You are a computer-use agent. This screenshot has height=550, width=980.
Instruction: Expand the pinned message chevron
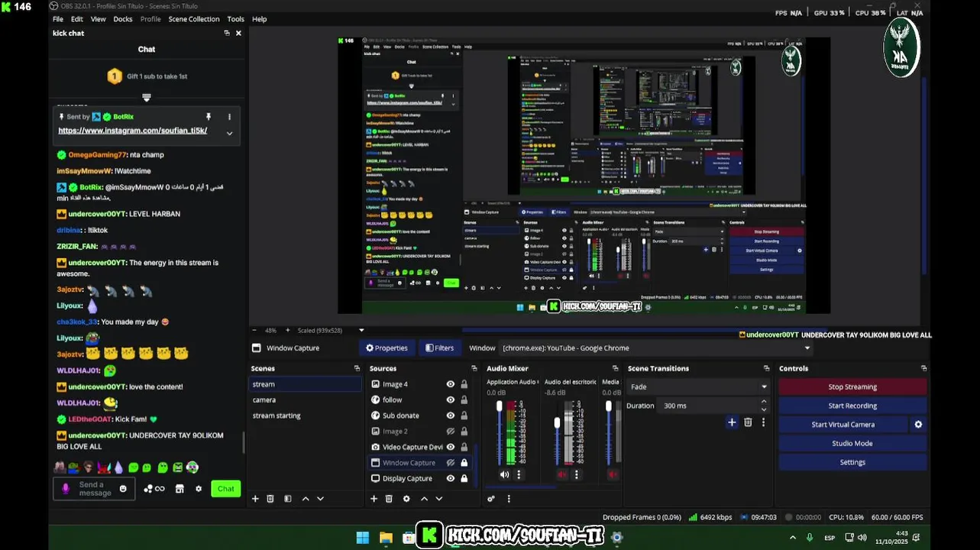(x=229, y=133)
